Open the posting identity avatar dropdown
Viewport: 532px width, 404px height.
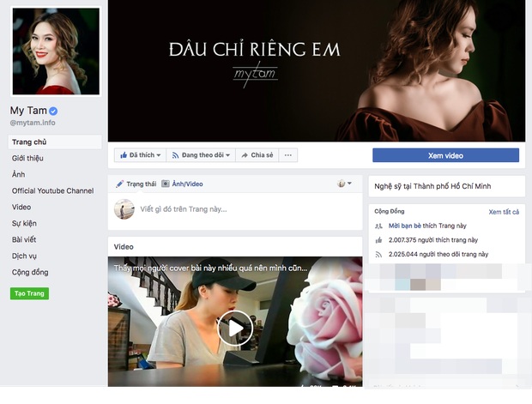[x=344, y=184]
